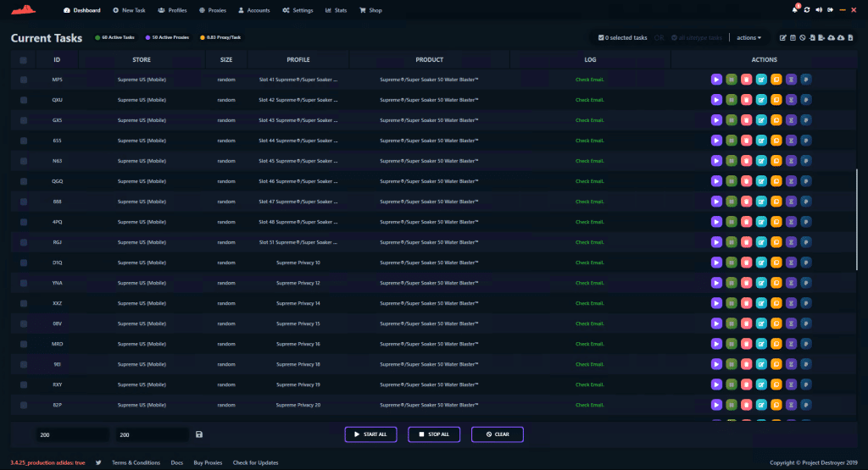
Task: Edit task D1Q with its teal edit icon
Action: [761, 263]
